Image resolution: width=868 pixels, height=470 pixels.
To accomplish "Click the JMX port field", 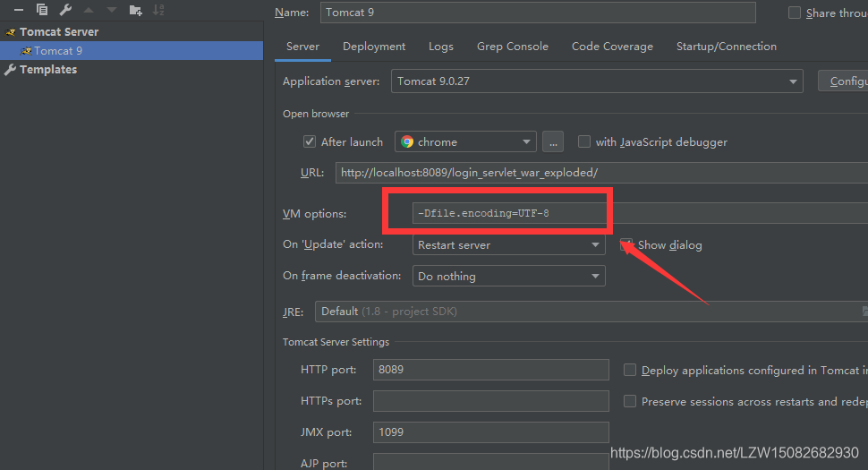I will (491, 432).
